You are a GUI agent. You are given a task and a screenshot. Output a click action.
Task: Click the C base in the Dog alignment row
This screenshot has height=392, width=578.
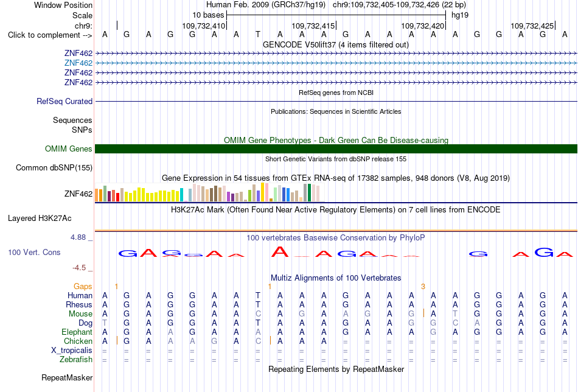click(455, 323)
